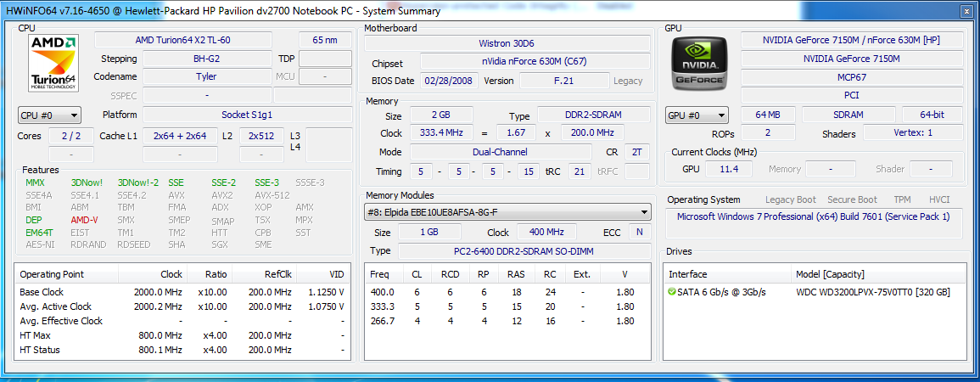This screenshot has width=980, height=382.
Task: Click the MCP67 GPU codename field
Action: 851,77
